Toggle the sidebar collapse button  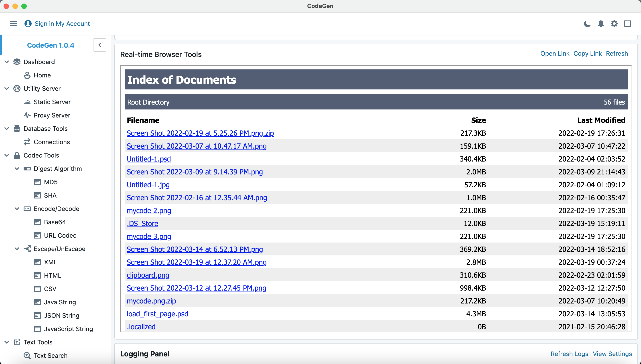click(99, 45)
